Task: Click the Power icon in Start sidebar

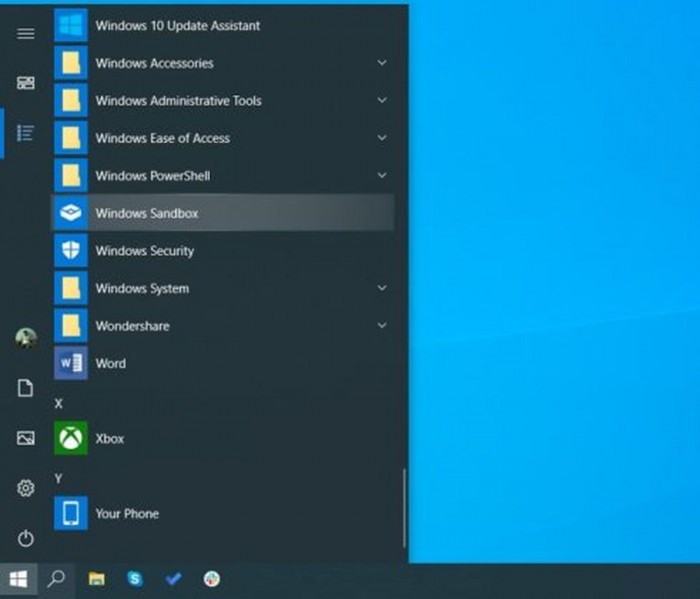Action: click(x=26, y=539)
